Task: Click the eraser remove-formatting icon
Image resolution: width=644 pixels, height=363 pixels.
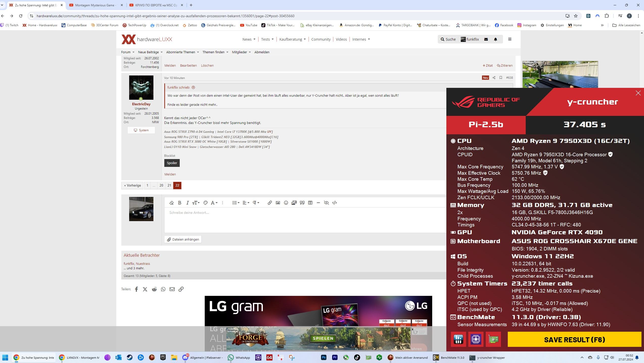Action: click(171, 203)
